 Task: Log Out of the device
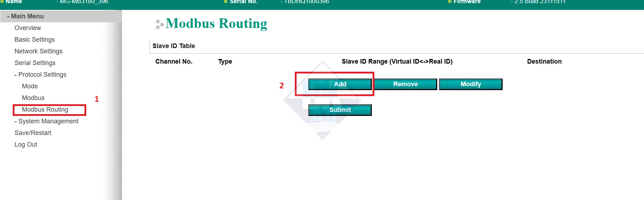(x=26, y=145)
